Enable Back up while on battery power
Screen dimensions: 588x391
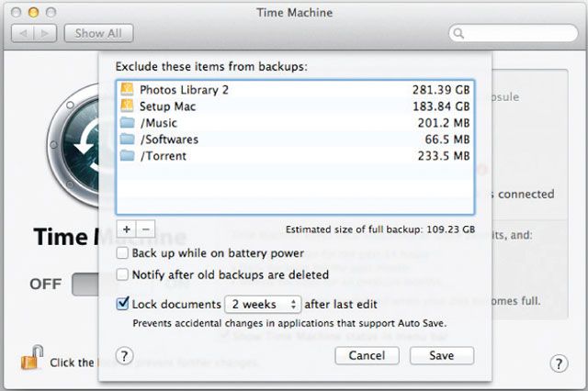122,252
